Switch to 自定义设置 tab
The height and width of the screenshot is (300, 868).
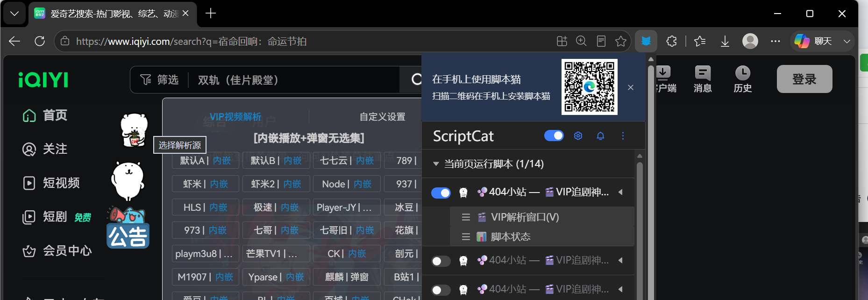point(382,117)
